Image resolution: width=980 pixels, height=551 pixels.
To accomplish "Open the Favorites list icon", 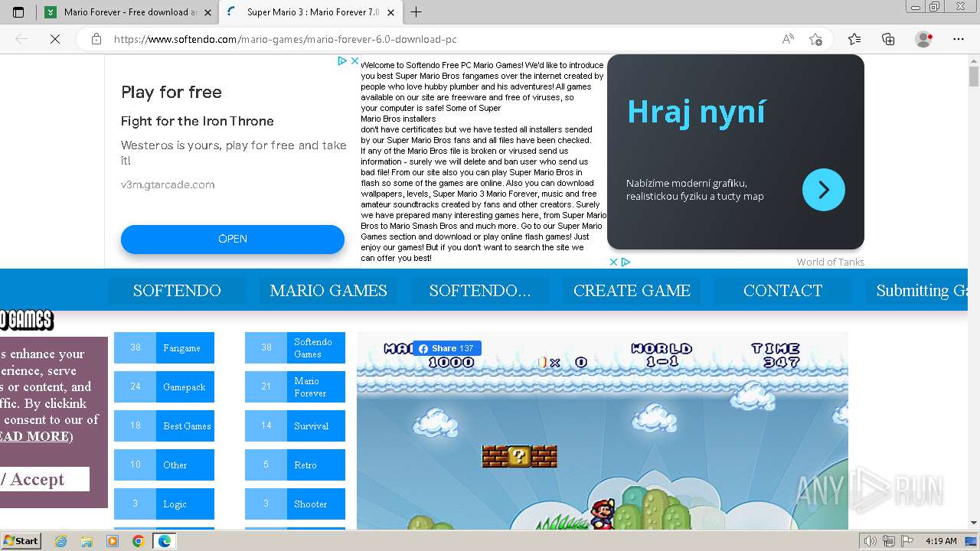I will 854,39.
